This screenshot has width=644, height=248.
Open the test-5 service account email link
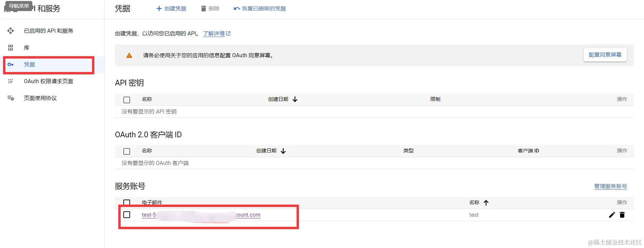[201, 215]
